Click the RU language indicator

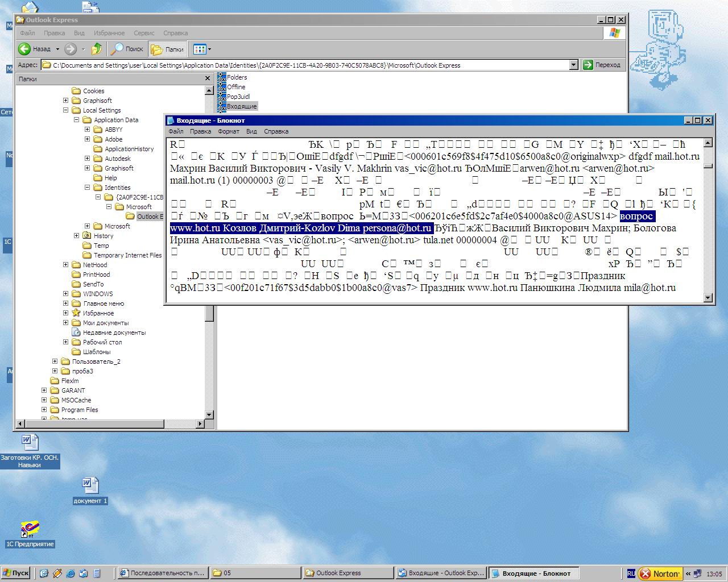click(x=631, y=574)
